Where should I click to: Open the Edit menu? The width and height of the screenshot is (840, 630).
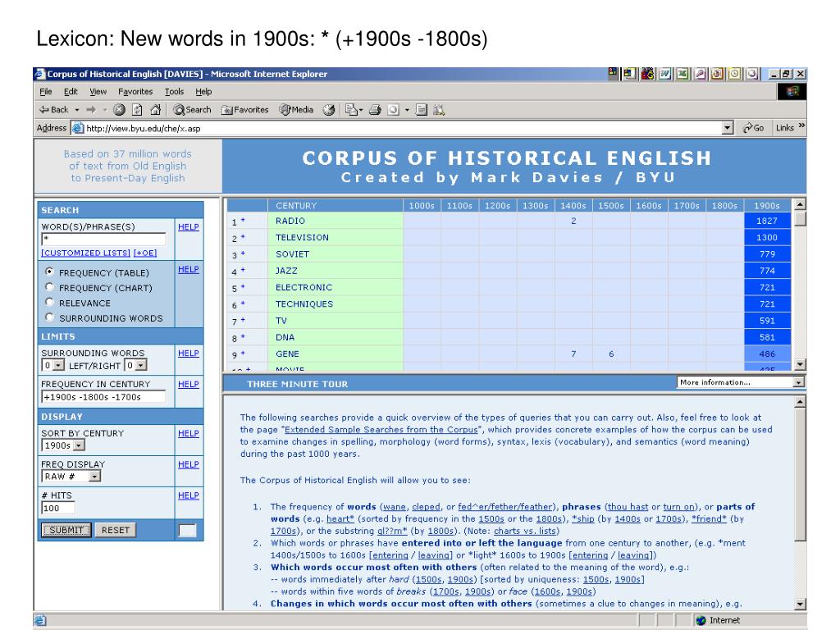[x=71, y=92]
